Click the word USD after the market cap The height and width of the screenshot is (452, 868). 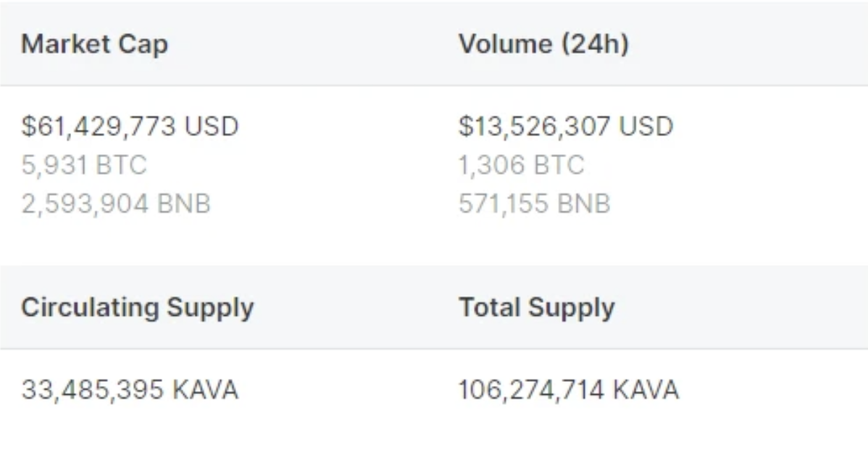[212, 126]
